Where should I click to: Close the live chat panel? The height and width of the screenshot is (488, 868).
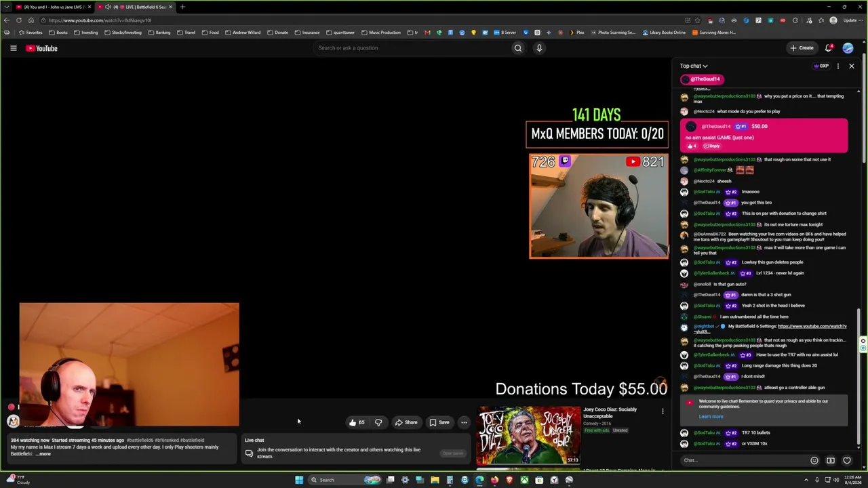(852, 66)
